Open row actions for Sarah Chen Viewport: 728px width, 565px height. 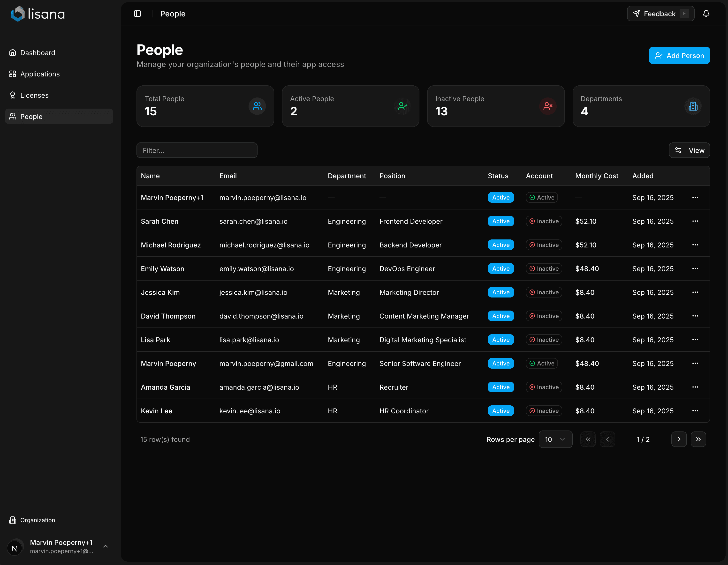point(695,221)
